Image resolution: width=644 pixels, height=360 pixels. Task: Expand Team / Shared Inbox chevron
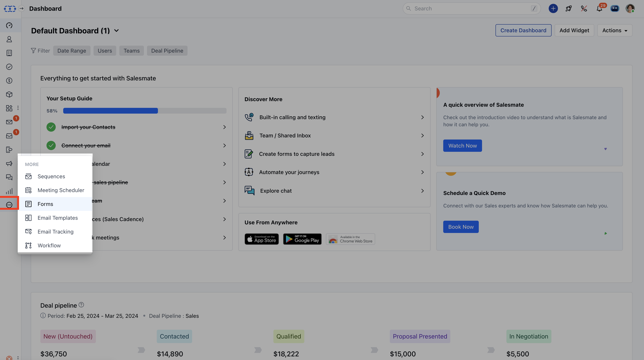pos(422,135)
